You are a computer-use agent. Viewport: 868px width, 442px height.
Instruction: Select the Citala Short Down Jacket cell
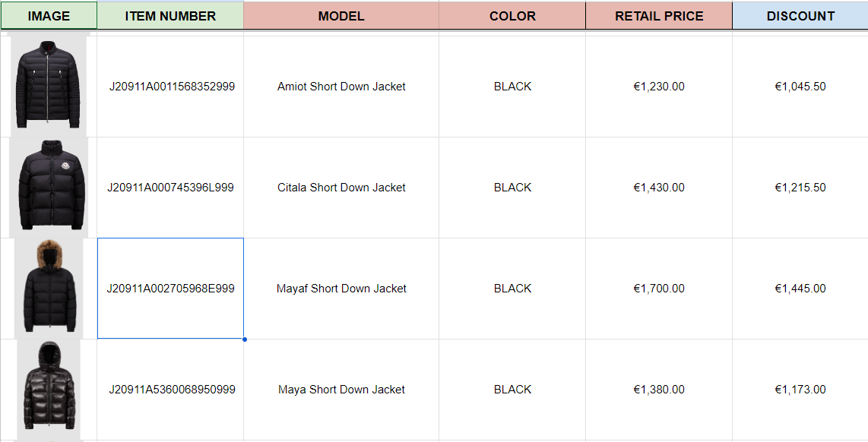click(341, 188)
